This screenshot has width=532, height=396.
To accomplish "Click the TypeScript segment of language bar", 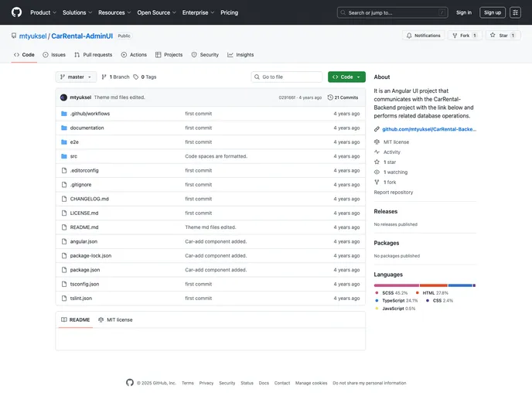I will click(460, 285).
